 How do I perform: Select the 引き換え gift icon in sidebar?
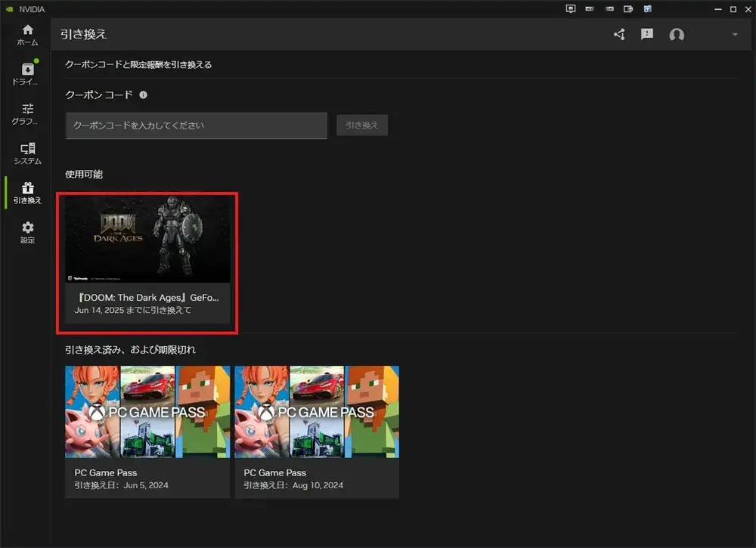[x=27, y=194]
